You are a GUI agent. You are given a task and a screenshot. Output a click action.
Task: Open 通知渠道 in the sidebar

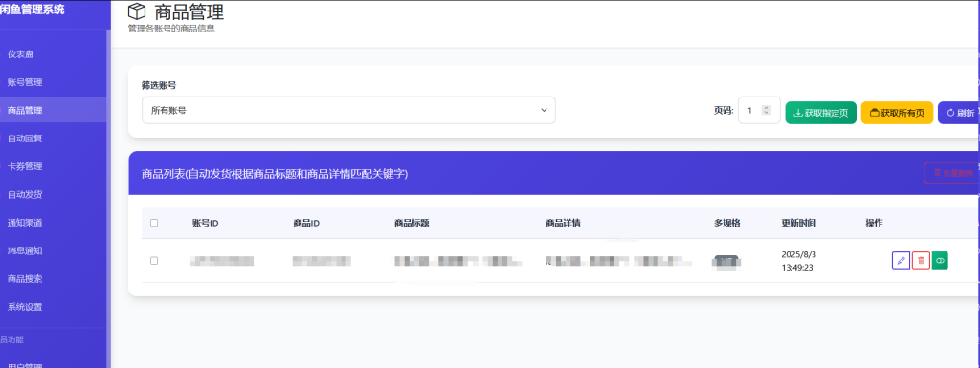[x=24, y=223]
